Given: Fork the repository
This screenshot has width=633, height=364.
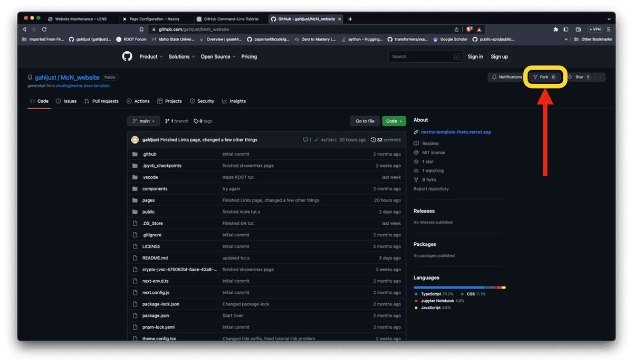Looking at the screenshot, I should (544, 77).
